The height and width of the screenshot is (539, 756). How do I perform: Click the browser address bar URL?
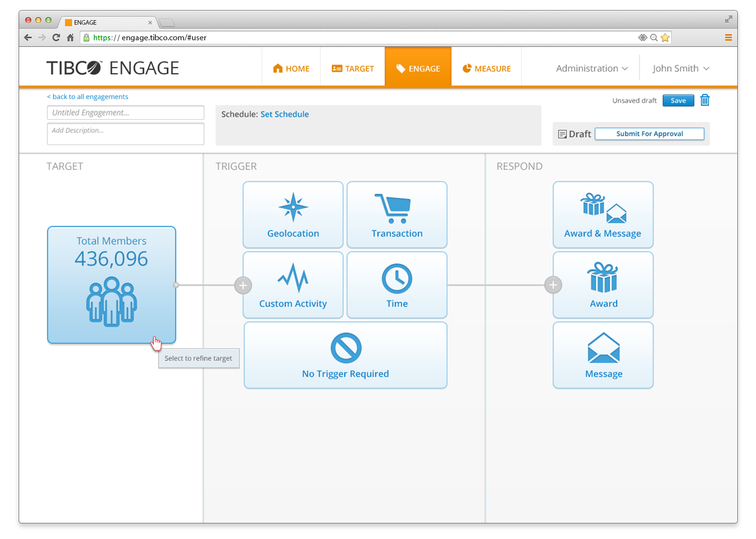pyautogui.click(x=150, y=38)
